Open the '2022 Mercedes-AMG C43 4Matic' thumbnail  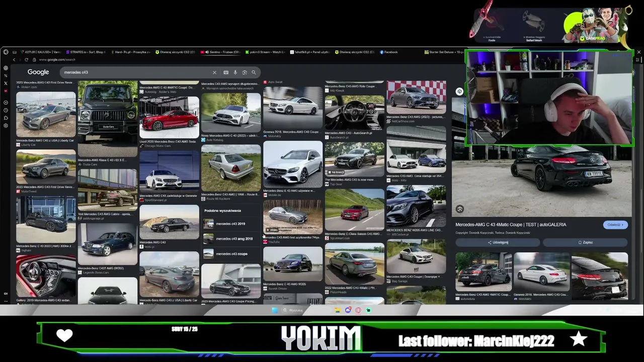(354, 264)
